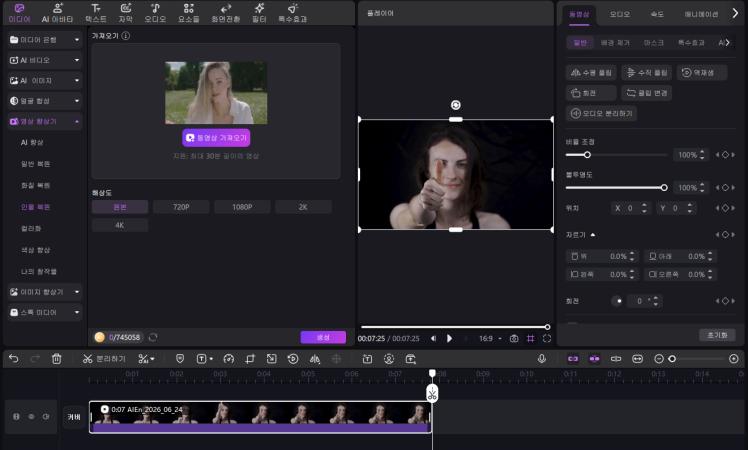The image size is (748, 450).
Task: Enter fullscreen preview mode
Action: click(547, 338)
